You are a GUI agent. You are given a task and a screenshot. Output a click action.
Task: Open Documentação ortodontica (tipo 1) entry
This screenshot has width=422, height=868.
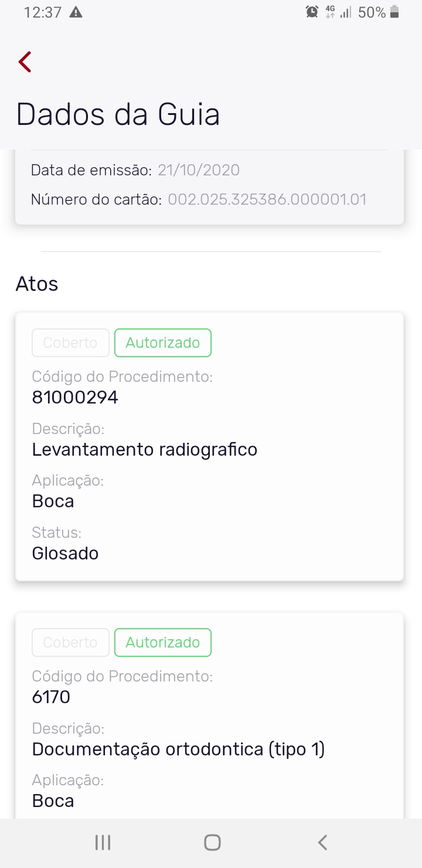178,749
